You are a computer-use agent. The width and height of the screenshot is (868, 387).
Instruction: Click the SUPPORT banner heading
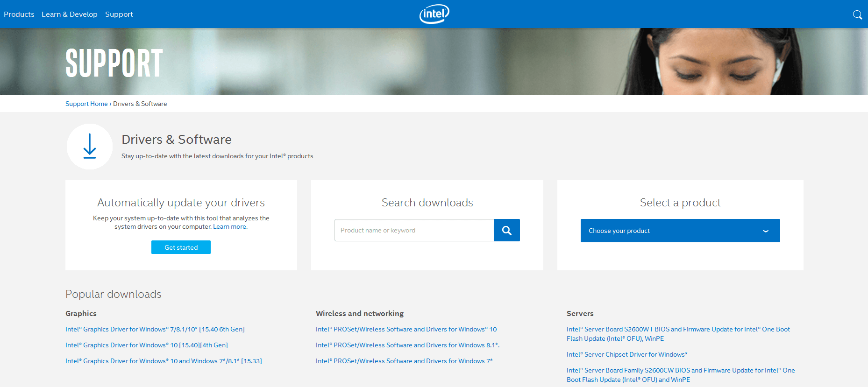point(114,63)
